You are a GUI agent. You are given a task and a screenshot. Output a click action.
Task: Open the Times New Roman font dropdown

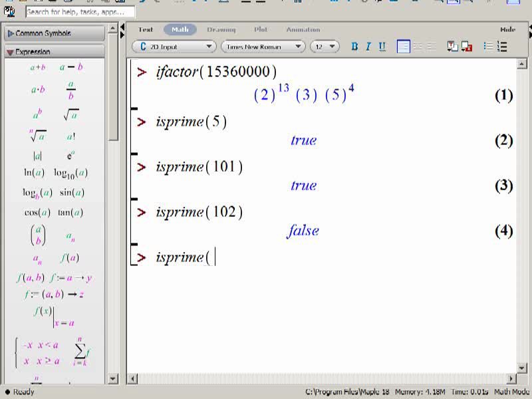tap(263, 47)
